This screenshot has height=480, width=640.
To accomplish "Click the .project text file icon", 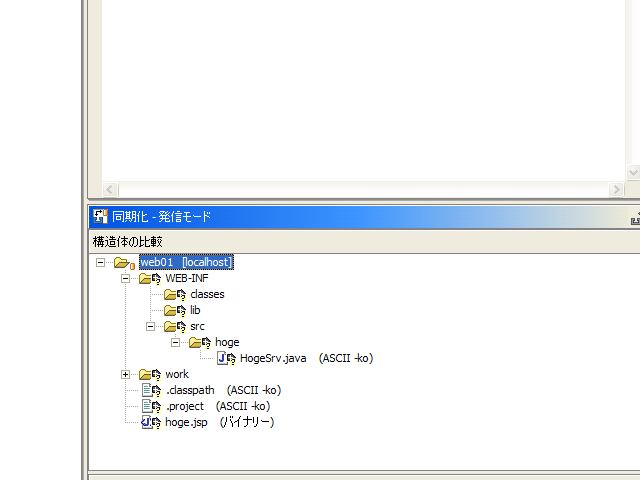I will point(151,407).
